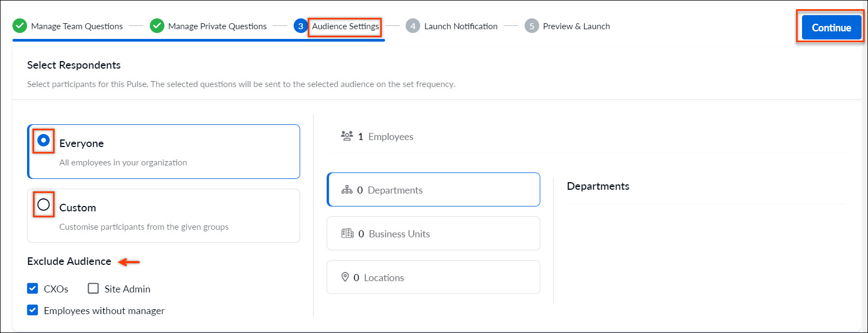This screenshot has height=333, width=868.
Task: Click the Custom label text
Action: coord(77,208)
